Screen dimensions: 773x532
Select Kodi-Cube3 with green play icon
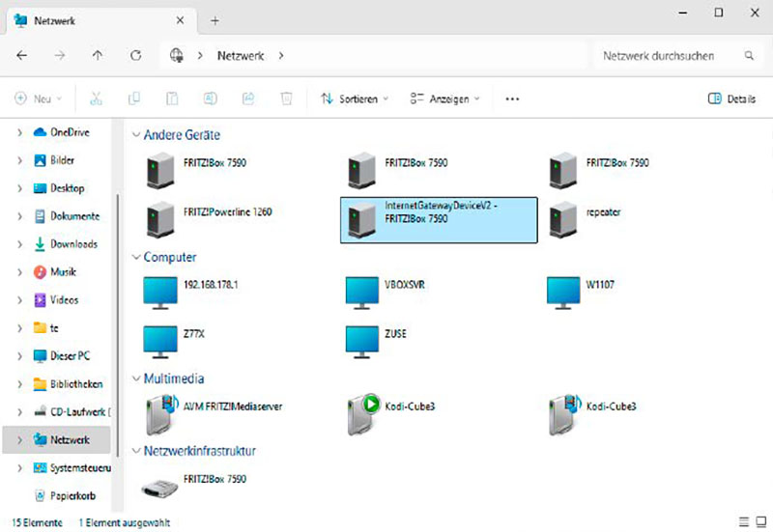[391, 415]
